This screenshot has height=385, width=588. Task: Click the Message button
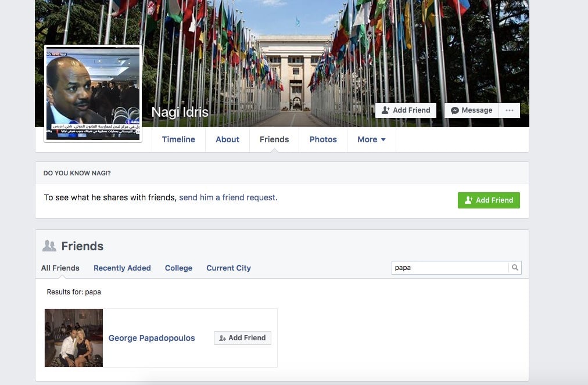[471, 110]
